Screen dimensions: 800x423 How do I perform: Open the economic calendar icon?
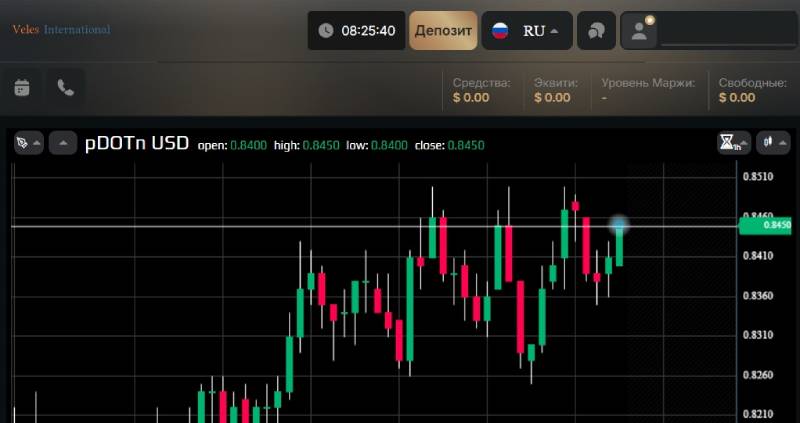pos(22,88)
